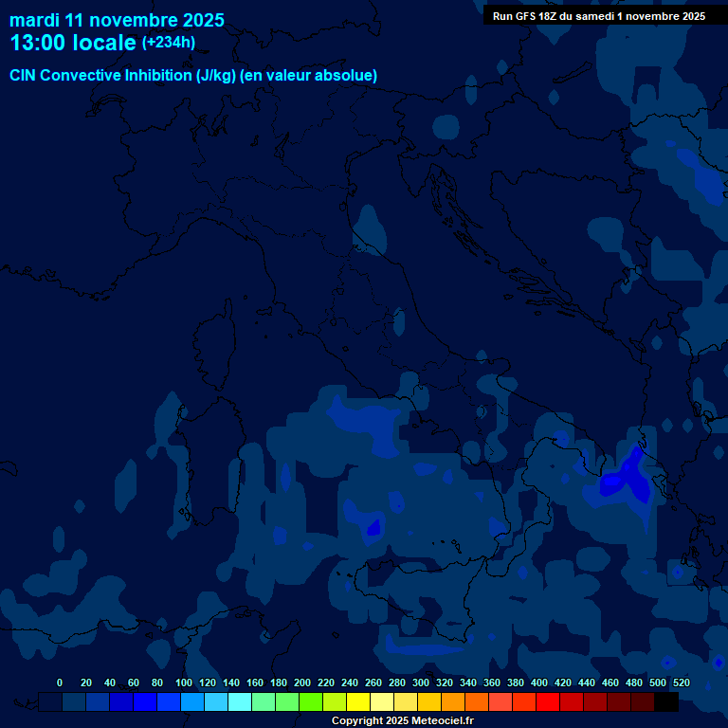
Task: Select the black swatch at scale end
Action: (666, 702)
